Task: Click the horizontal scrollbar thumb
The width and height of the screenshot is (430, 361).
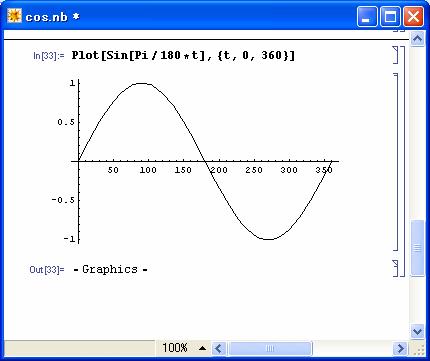Action: click(x=270, y=349)
